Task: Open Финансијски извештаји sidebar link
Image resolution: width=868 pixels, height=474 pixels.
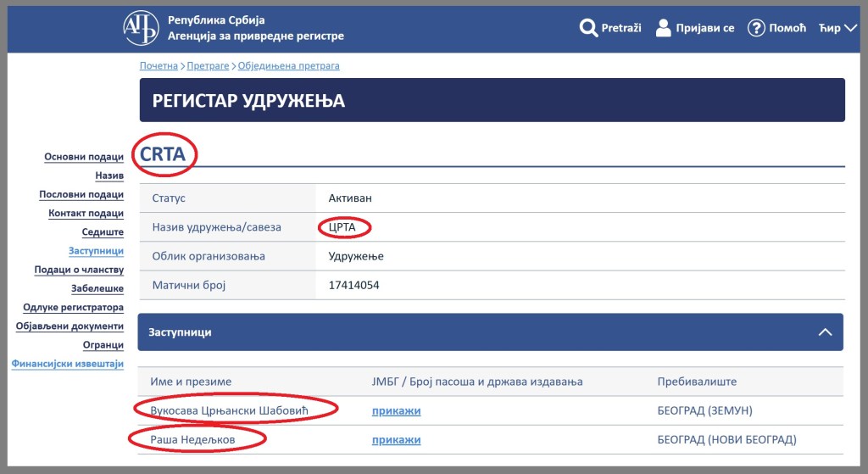Action: pos(68,364)
